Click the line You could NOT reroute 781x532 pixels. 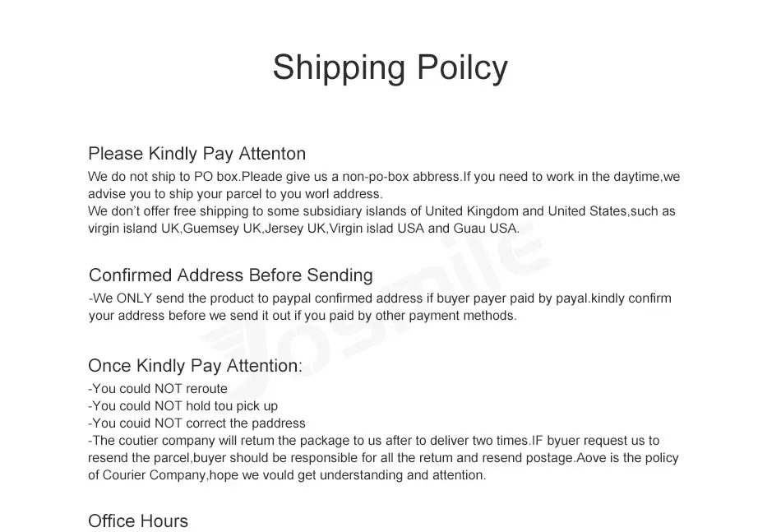[157, 389]
